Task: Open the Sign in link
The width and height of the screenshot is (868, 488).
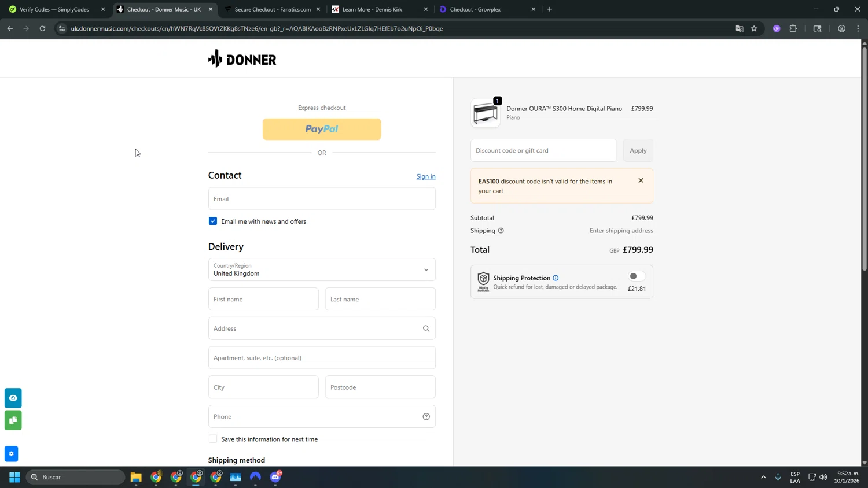Action: pos(426,176)
